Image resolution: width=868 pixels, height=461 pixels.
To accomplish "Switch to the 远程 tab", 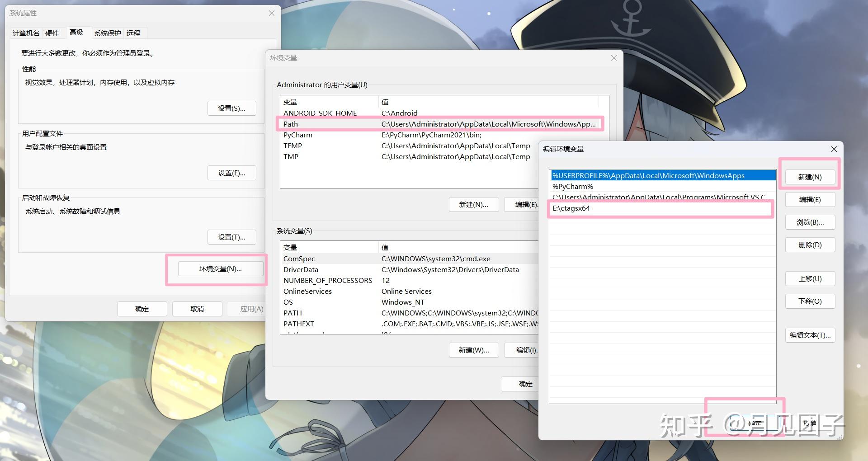I will [133, 33].
